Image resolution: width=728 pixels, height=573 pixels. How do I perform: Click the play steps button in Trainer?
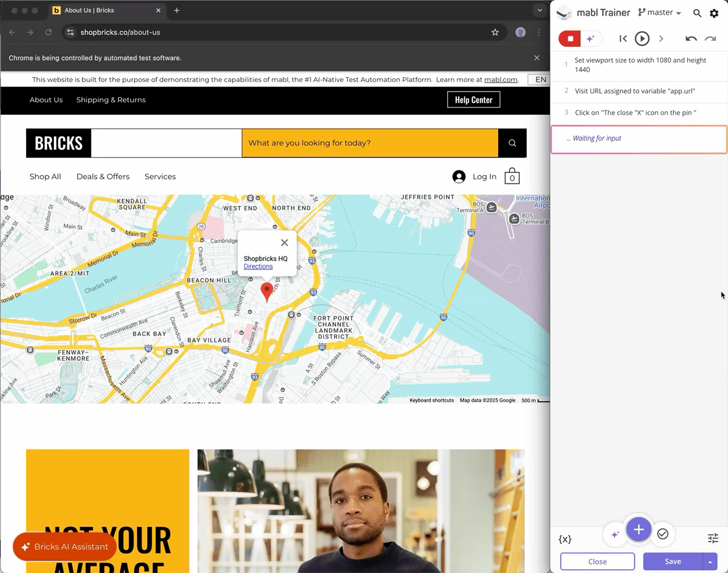[x=642, y=39]
